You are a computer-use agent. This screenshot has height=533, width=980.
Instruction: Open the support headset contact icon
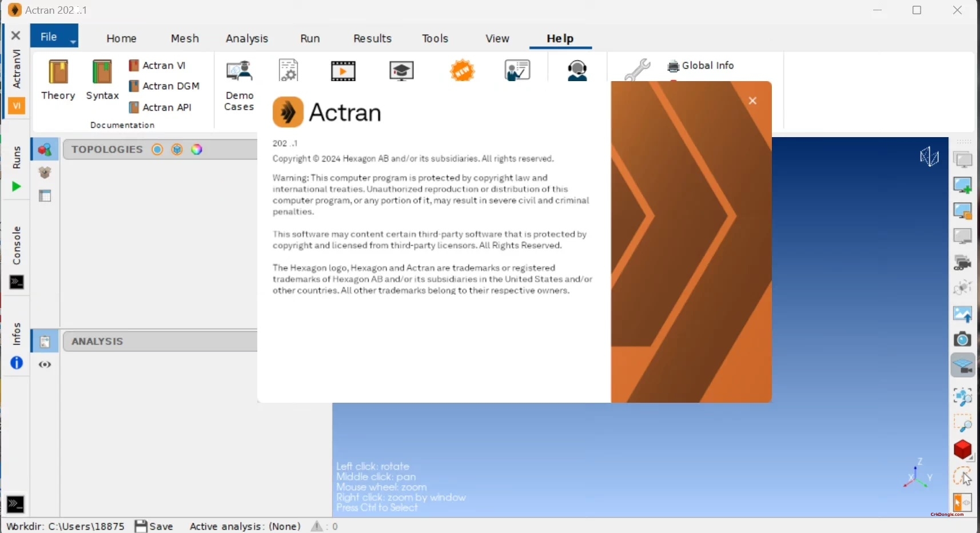pyautogui.click(x=577, y=70)
